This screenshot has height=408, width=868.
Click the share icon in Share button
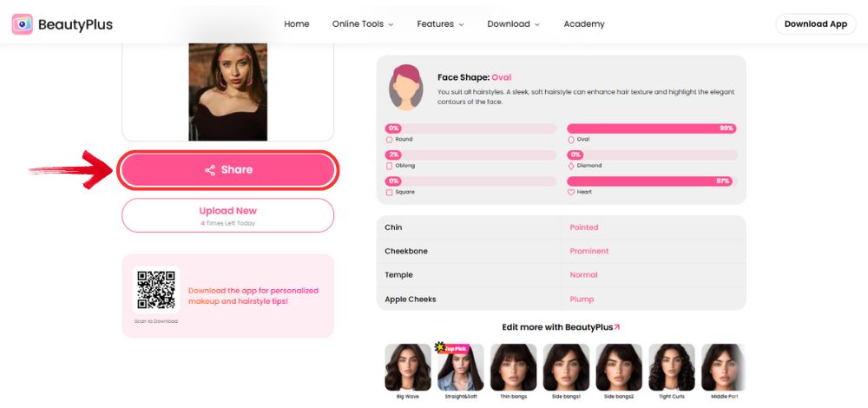pos(210,170)
